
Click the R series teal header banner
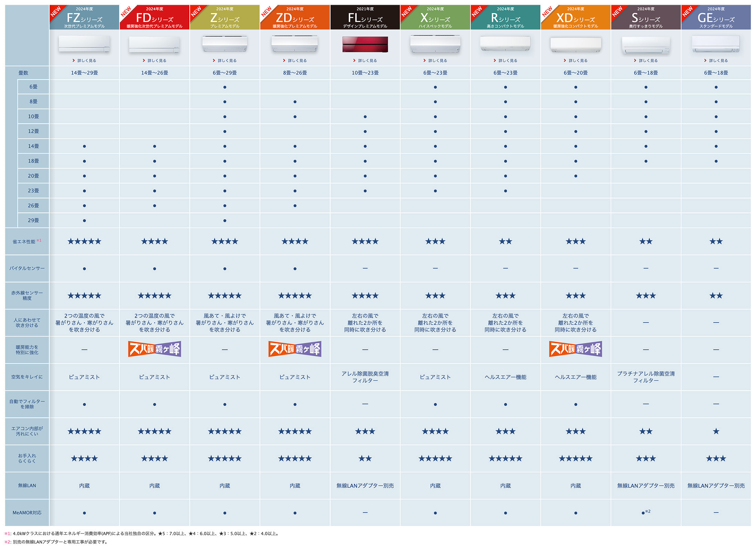coord(505,18)
